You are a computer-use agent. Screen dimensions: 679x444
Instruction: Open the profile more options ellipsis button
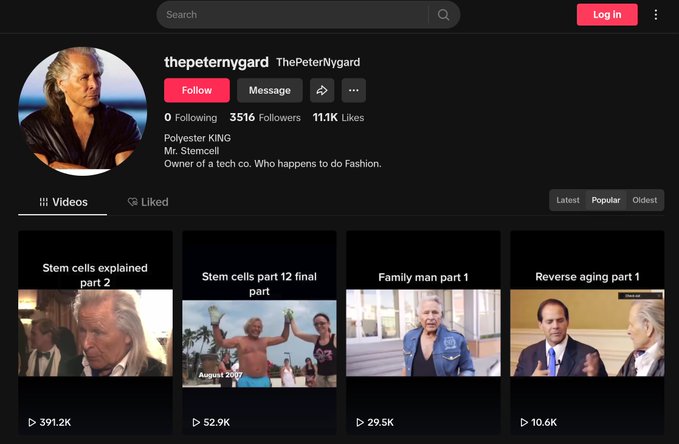(x=353, y=90)
